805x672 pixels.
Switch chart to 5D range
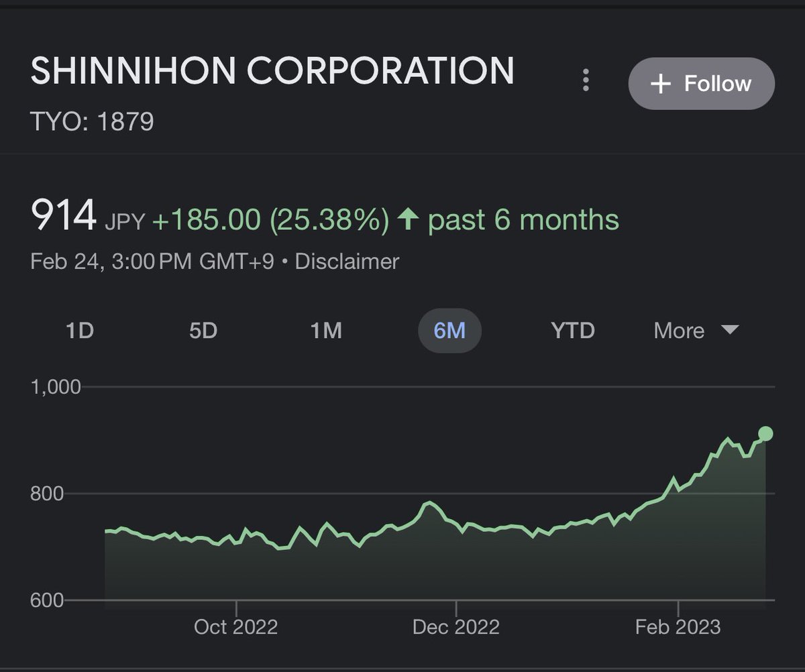click(x=203, y=331)
